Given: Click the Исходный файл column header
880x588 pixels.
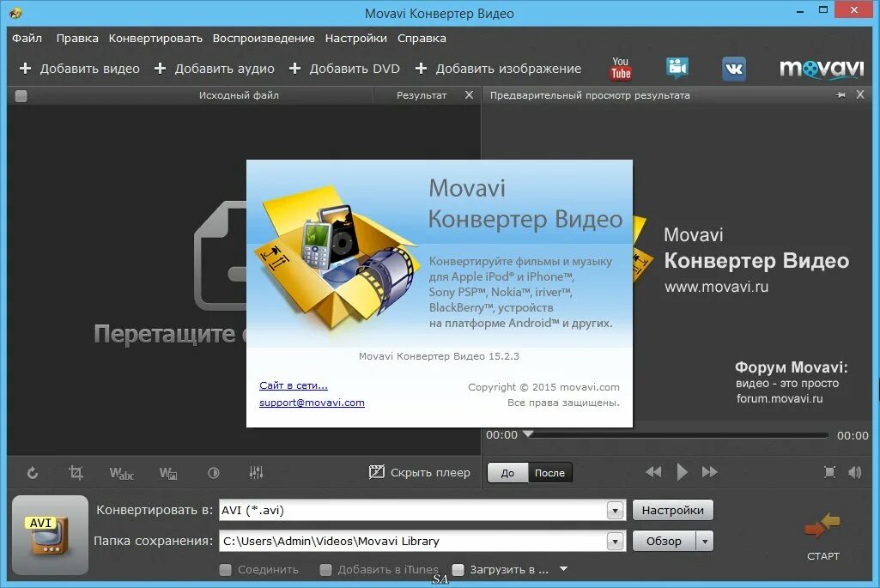Looking at the screenshot, I should tap(239, 95).
